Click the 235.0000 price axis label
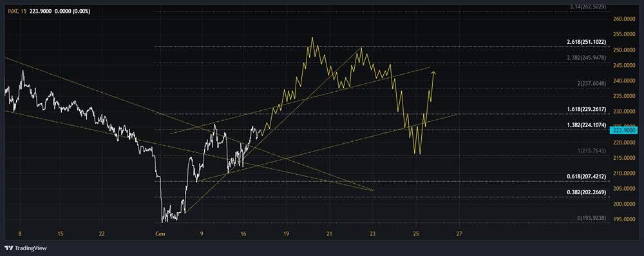The image size is (644, 256). [x=624, y=96]
